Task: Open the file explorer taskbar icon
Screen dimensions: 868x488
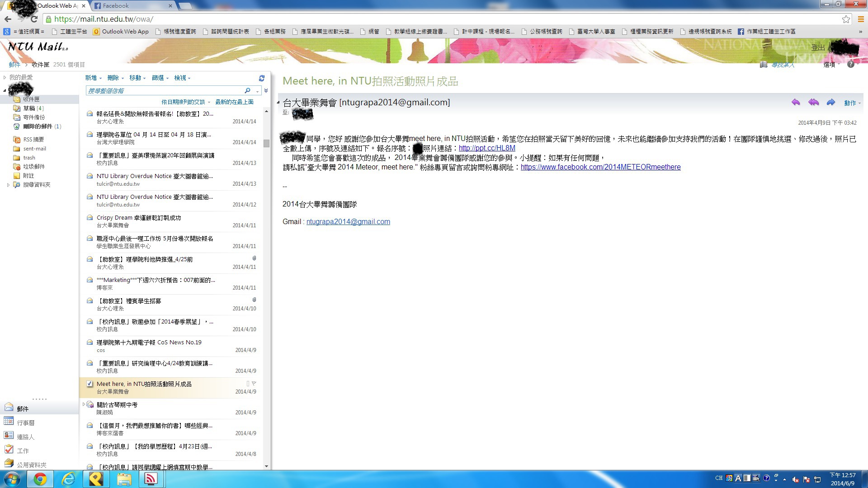Action: 124,479
